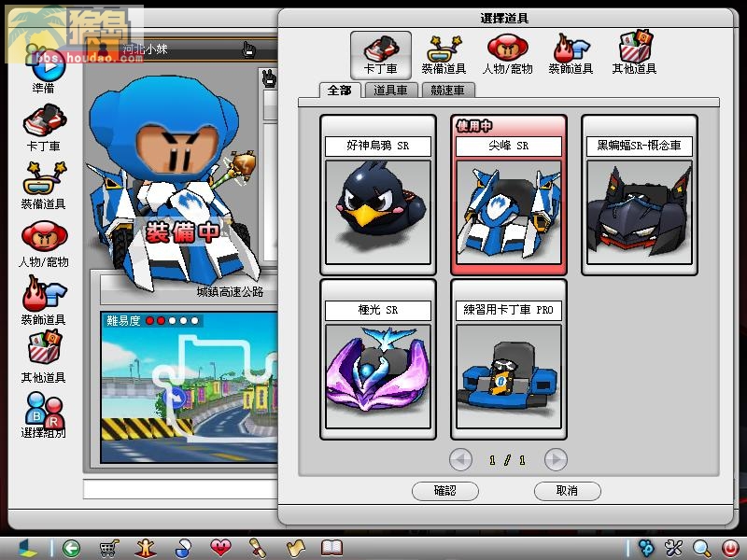Click the 取消 button
Screen dimensions: 747x560
click(x=567, y=491)
